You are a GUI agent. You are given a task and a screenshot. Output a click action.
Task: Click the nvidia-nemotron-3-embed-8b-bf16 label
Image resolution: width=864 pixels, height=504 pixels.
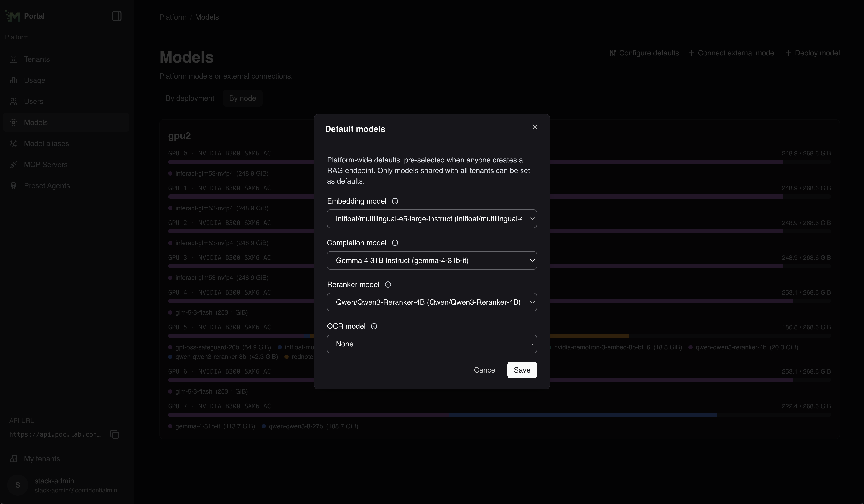click(618, 347)
